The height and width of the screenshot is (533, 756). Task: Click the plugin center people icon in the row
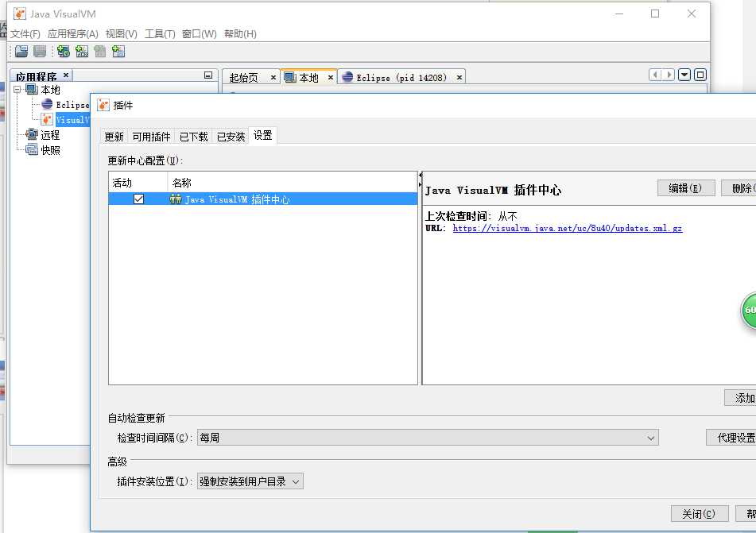pos(176,199)
